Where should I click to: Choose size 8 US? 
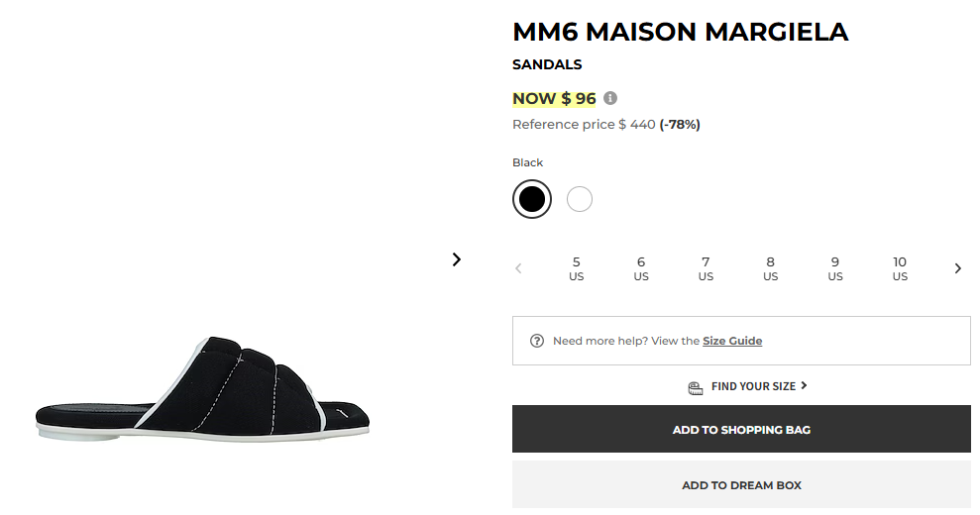coord(770,268)
